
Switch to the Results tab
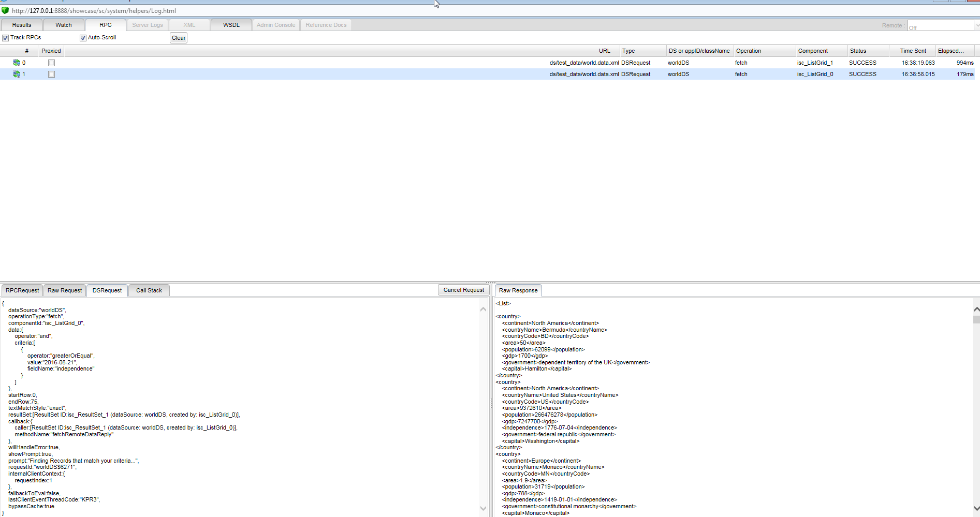[22, 25]
